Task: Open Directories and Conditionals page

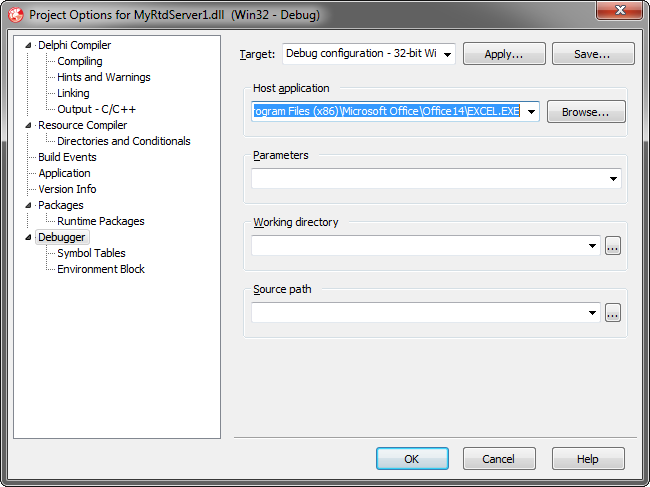Action: pos(124,141)
